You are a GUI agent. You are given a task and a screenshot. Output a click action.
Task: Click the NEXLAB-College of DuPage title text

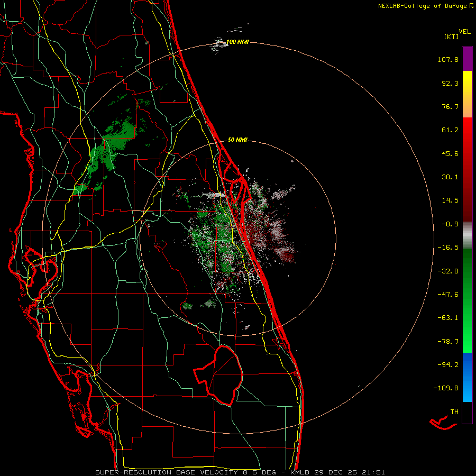423,6
